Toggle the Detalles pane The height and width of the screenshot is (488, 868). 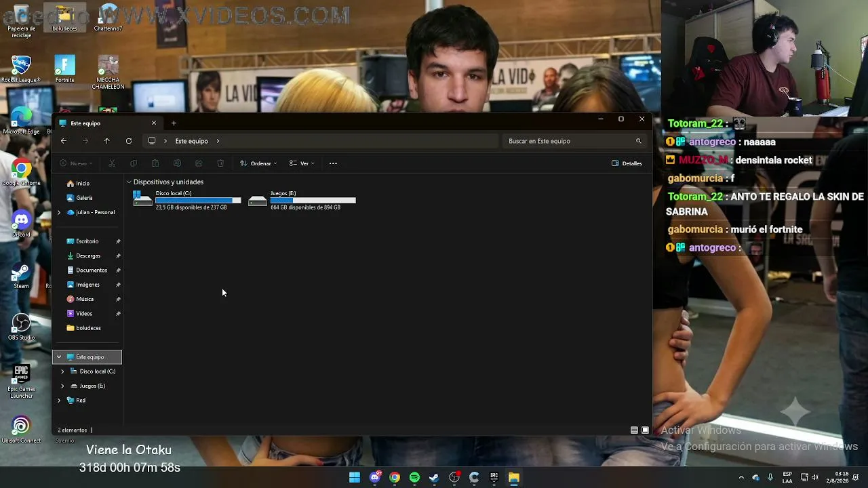point(627,163)
